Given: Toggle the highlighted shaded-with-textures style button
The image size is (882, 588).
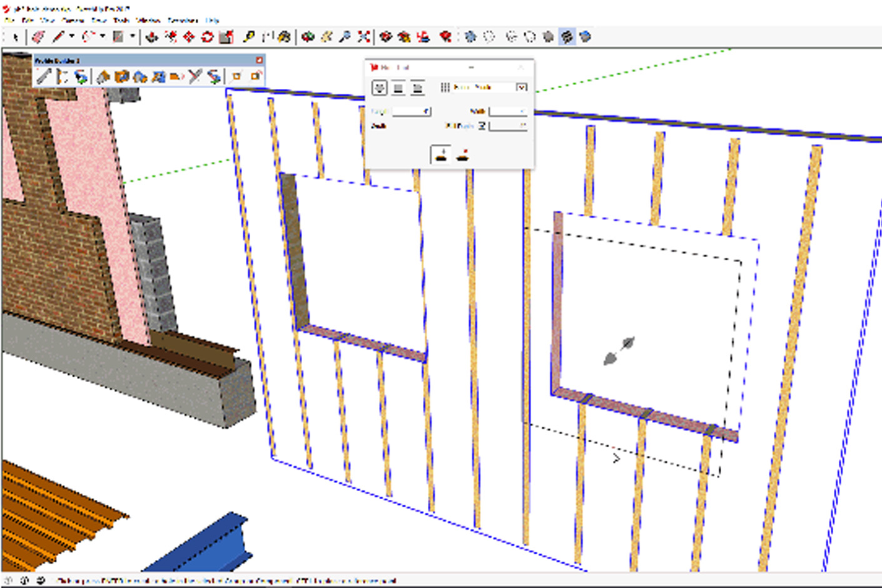Looking at the screenshot, I should pos(567,37).
